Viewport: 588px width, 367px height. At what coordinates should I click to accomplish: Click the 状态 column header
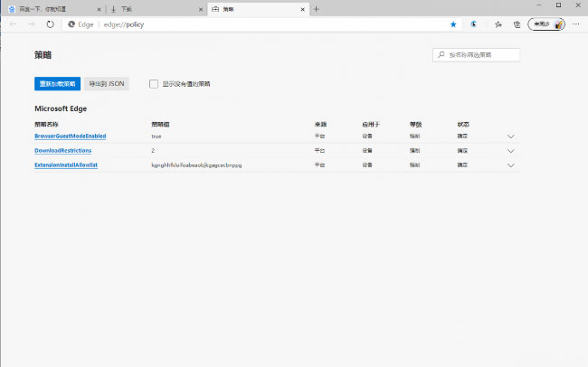tap(463, 124)
